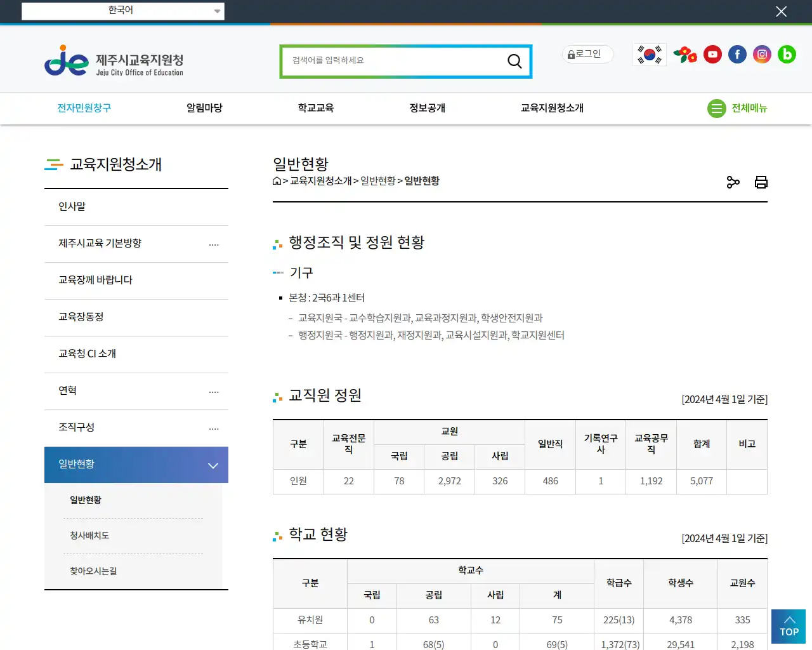Open the Korean flag icon link
Viewport: 812px width, 650px height.
coord(650,55)
